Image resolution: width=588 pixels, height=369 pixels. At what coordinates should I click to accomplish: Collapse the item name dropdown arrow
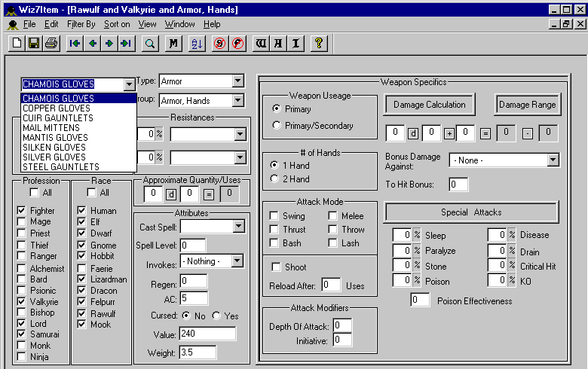(129, 84)
